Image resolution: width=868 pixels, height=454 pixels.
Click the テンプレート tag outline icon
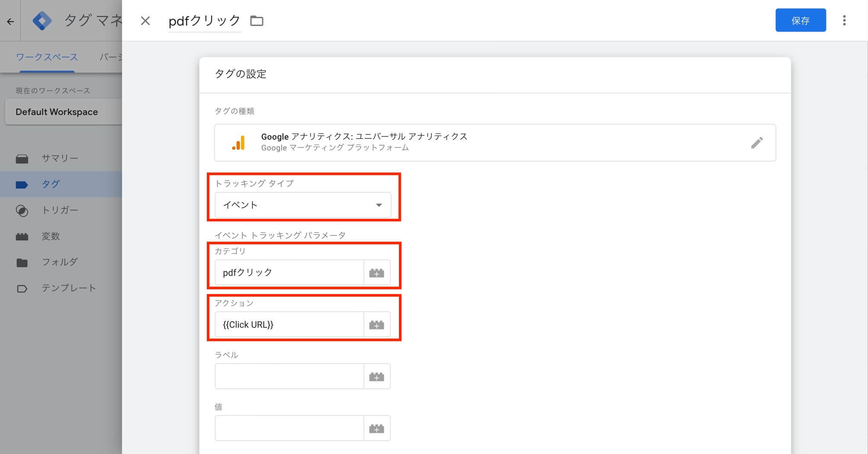coord(22,288)
